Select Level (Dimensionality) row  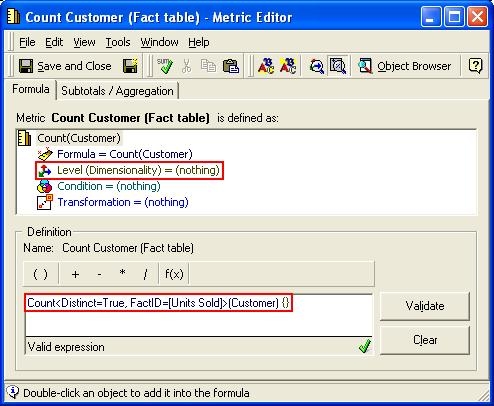[x=129, y=170]
